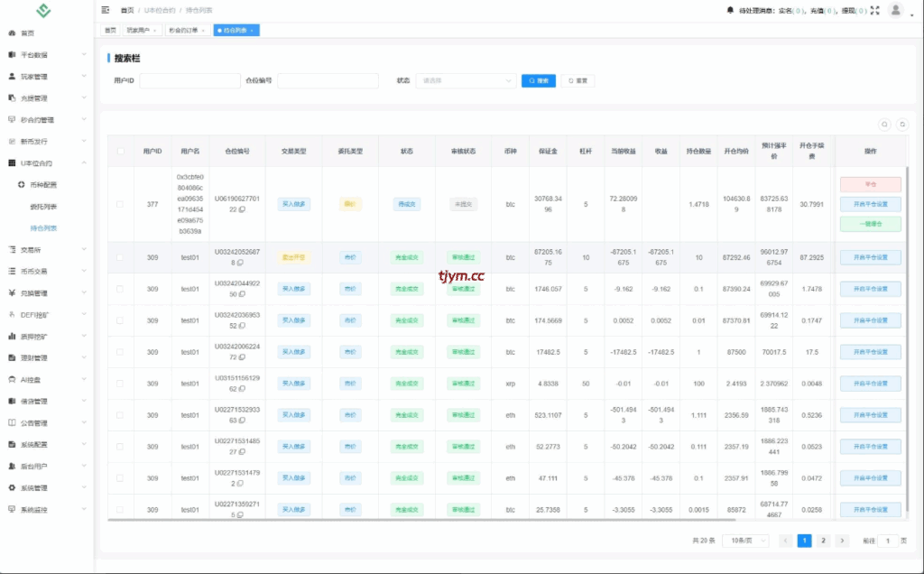Toggle fullscreen mode icon in header

[874, 11]
